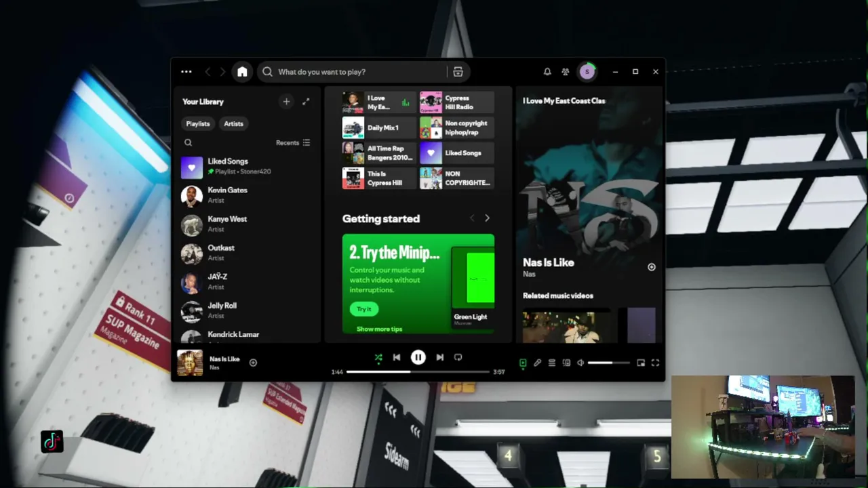This screenshot has height=488, width=868.
Task: Show lyrics with the microphone icon
Action: click(537, 363)
